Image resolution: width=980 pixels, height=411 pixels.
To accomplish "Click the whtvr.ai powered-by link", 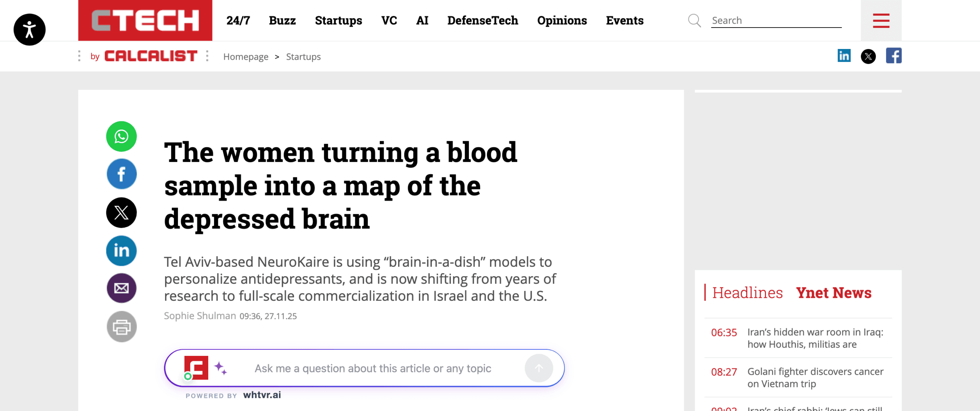I will pos(262,395).
